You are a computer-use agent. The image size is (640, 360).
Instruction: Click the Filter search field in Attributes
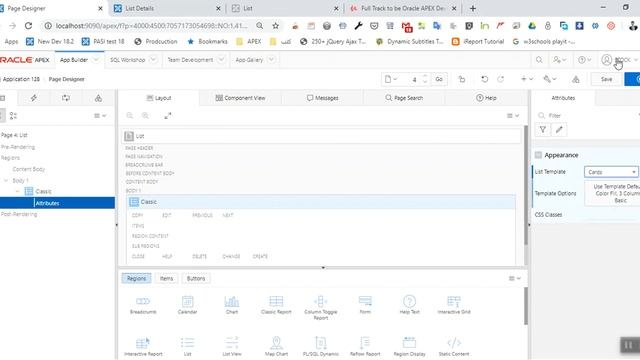point(588,116)
